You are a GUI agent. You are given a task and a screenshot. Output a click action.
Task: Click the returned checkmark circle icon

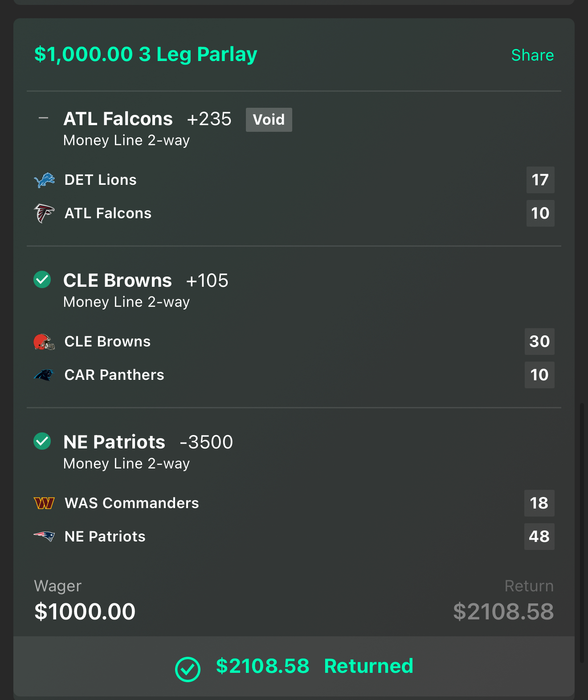[188, 669]
